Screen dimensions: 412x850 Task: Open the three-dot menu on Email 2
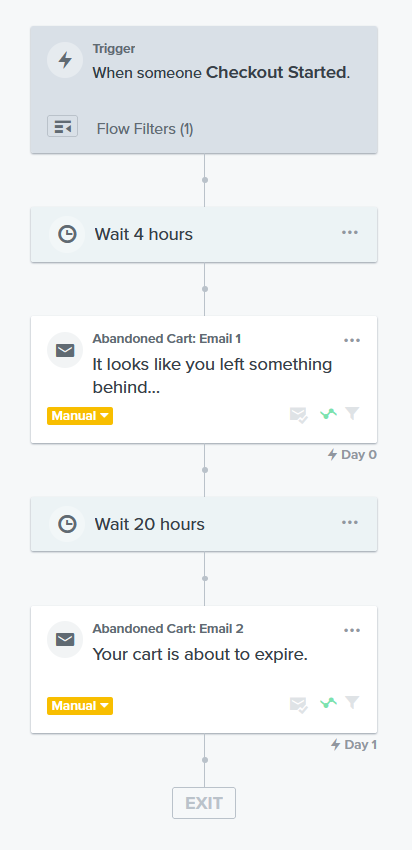click(352, 630)
